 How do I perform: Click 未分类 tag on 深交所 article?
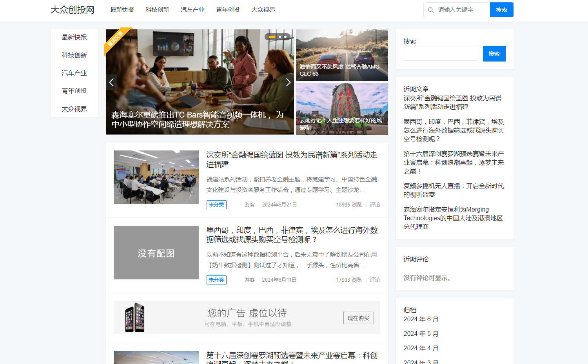216,205
